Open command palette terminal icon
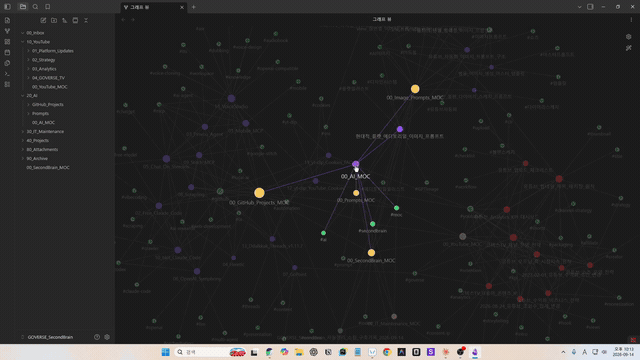 click(x=7, y=73)
